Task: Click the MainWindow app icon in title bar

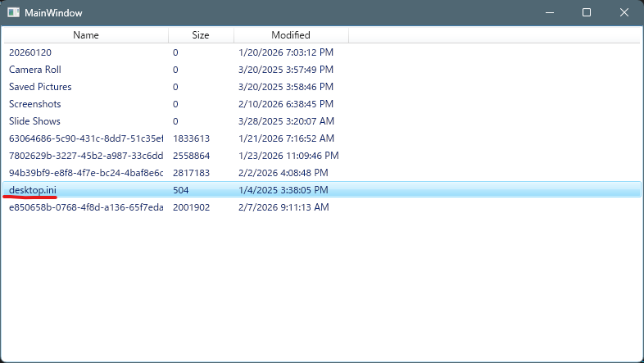Action: (14, 13)
